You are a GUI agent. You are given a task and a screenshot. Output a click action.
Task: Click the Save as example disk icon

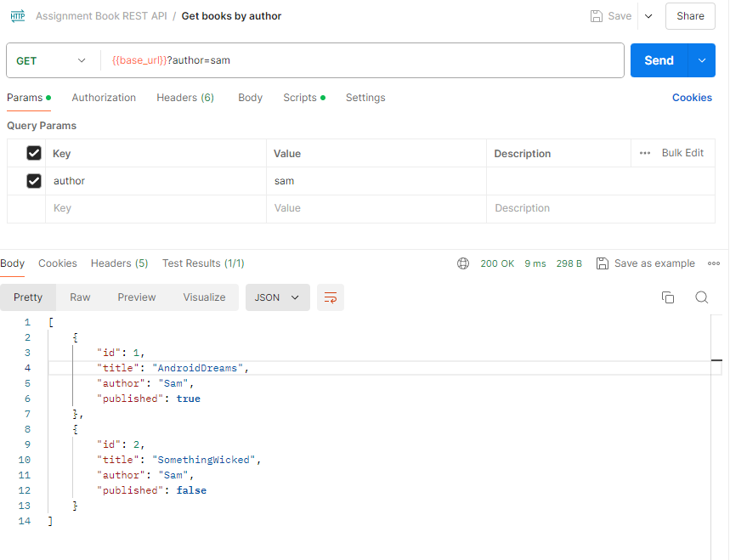tap(602, 263)
